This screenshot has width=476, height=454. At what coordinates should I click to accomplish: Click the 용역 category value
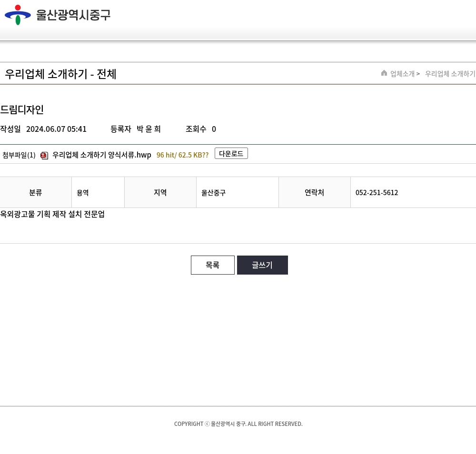(x=82, y=193)
